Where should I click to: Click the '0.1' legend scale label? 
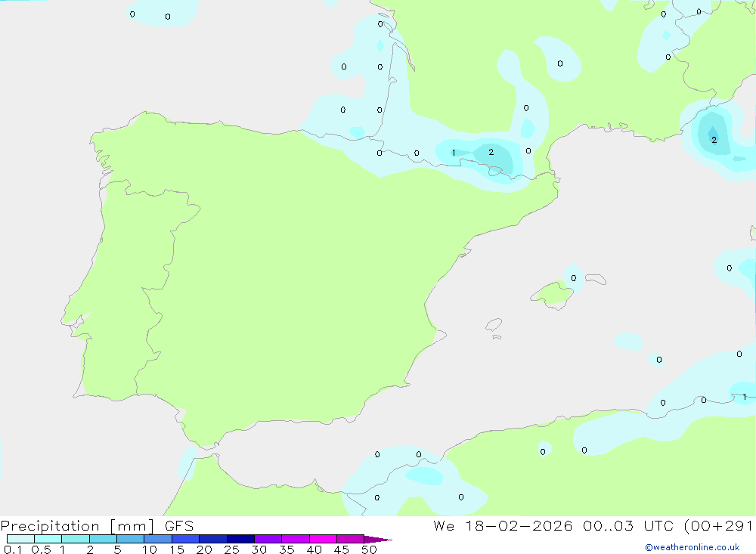tap(13, 549)
